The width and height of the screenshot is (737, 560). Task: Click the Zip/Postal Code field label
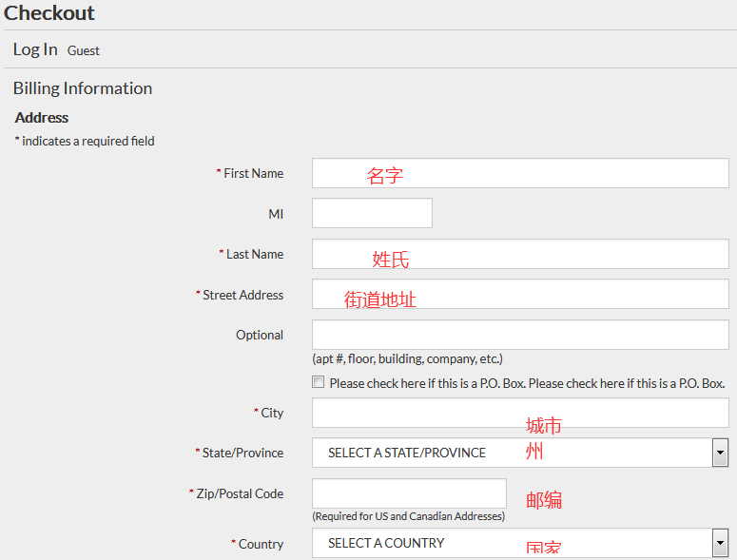240,493
